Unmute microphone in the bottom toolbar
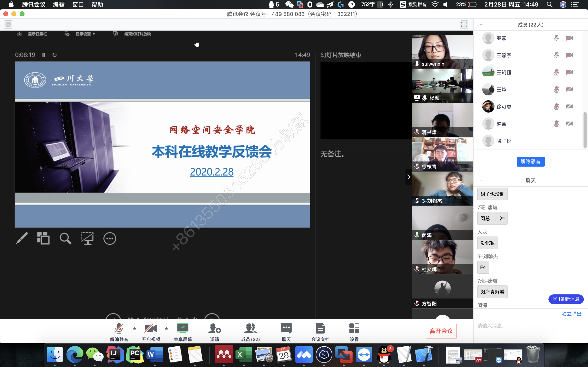This screenshot has height=367, width=588. tap(119, 328)
